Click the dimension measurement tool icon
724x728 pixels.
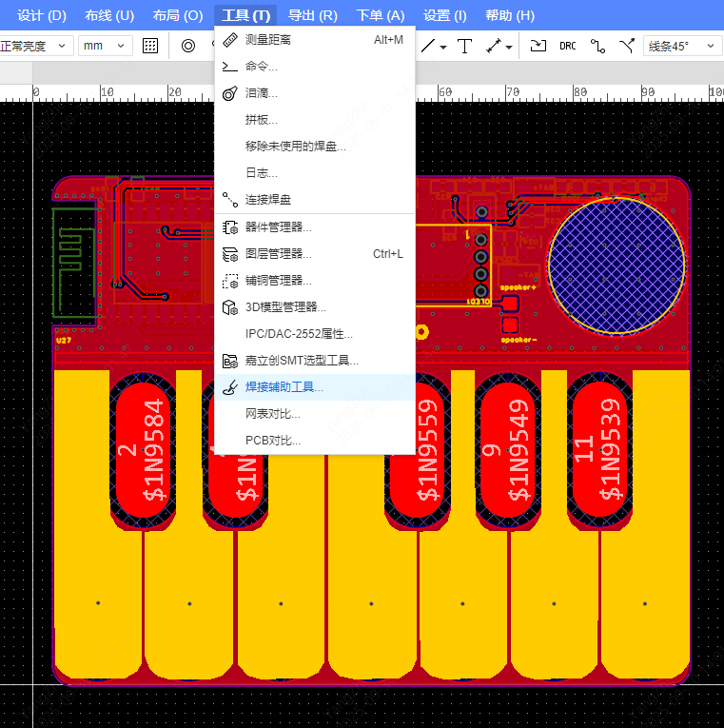pyautogui.click(x=493, y=46)
